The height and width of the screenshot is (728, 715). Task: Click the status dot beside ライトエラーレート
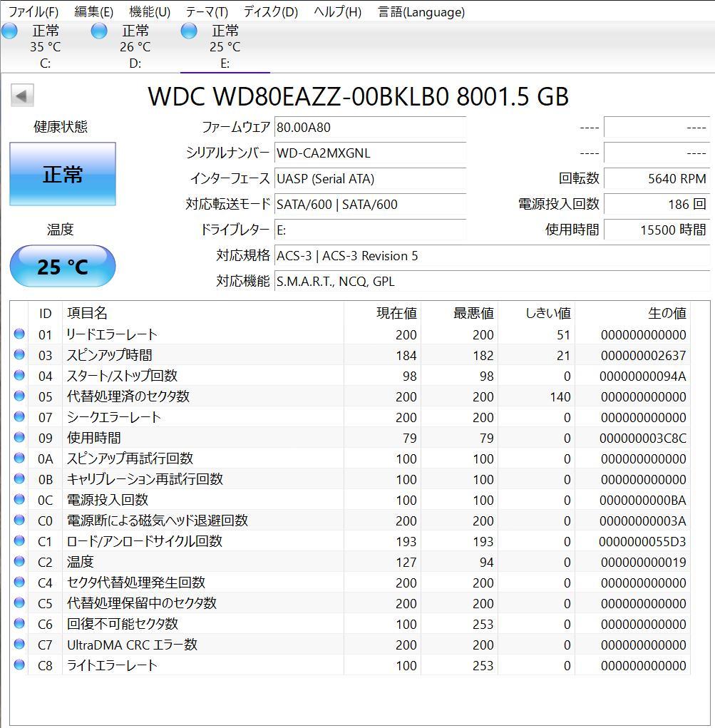click(19, 665)
